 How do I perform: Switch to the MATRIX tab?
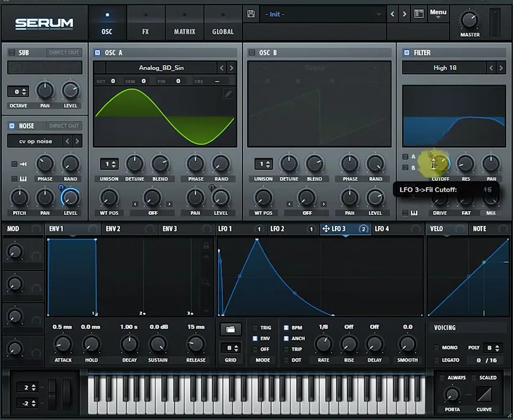pyautogui.click(x=184, y=24)
